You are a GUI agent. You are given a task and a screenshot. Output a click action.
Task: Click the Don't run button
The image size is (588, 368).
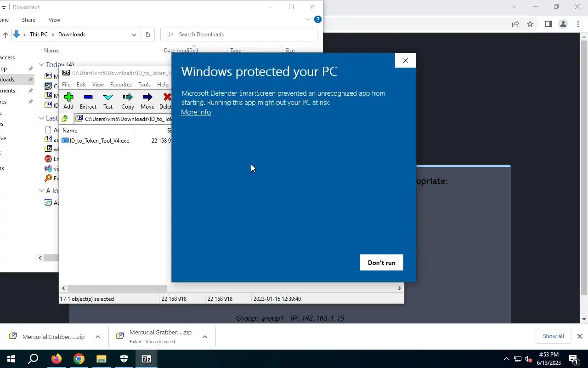click(x=381, y=263)
